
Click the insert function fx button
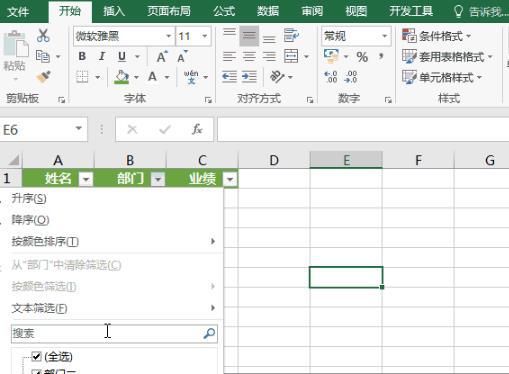point(197,129)
